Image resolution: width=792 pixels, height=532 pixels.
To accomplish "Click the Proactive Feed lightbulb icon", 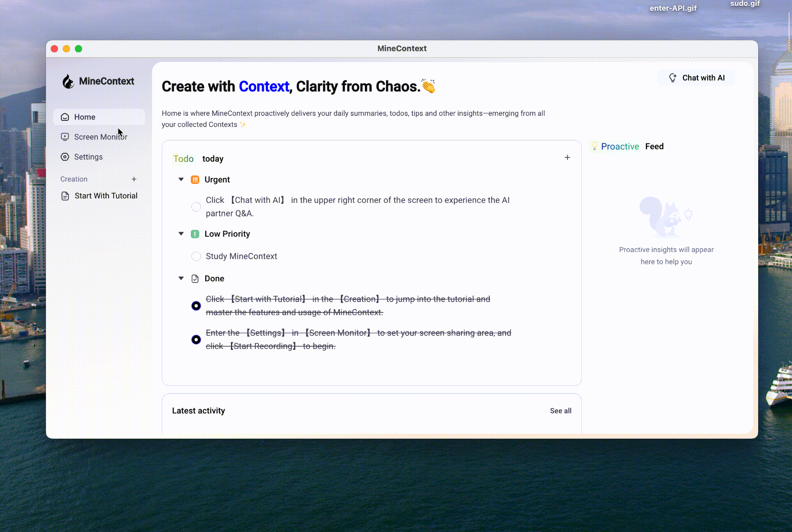I will click(594, 147).
